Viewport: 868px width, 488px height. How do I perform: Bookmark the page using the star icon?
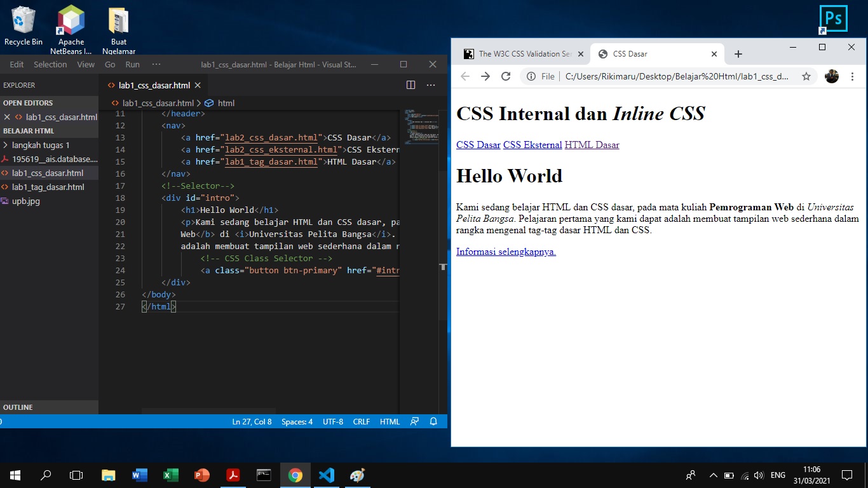(806, 76)
